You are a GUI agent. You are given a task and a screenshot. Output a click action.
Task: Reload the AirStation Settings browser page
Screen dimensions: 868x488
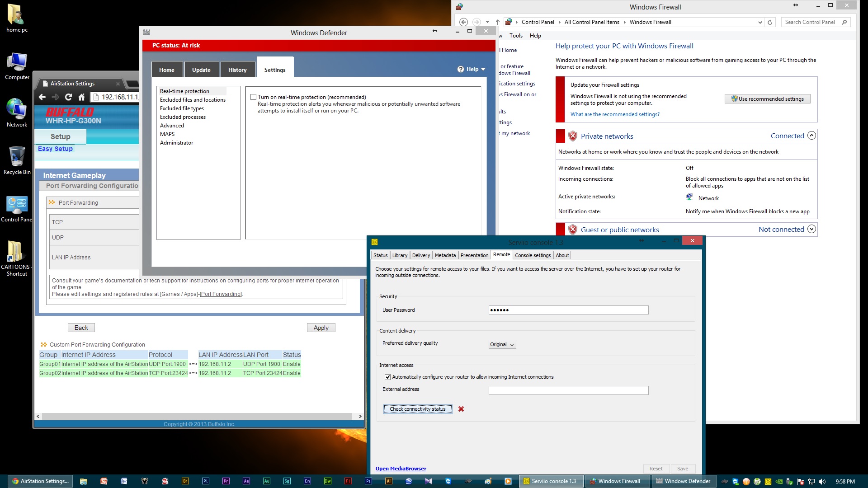point(68,97)
